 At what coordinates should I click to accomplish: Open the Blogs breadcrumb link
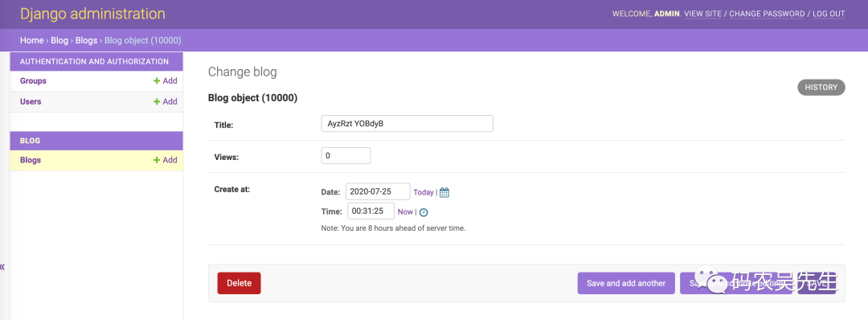86,40
